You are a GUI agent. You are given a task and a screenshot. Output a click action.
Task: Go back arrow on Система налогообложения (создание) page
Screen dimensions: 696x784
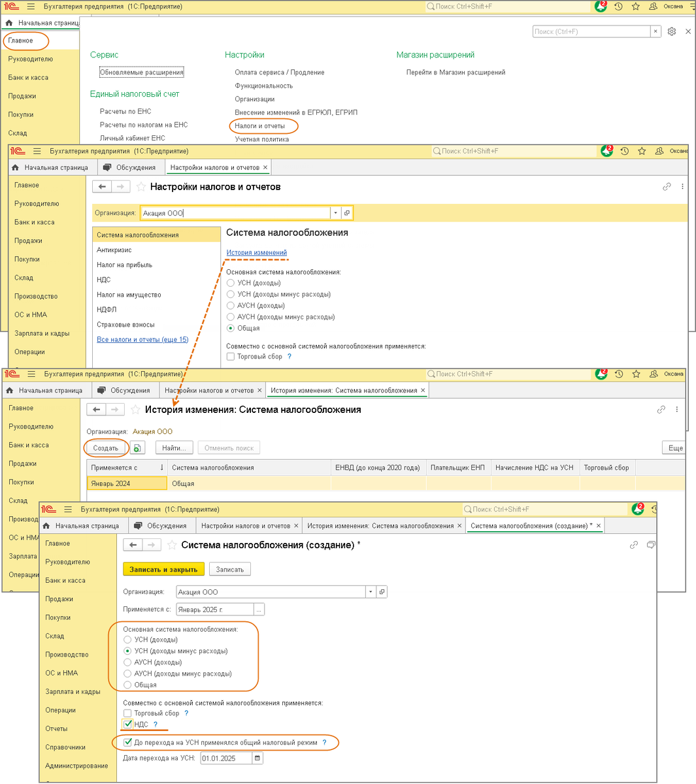point(133,545)
